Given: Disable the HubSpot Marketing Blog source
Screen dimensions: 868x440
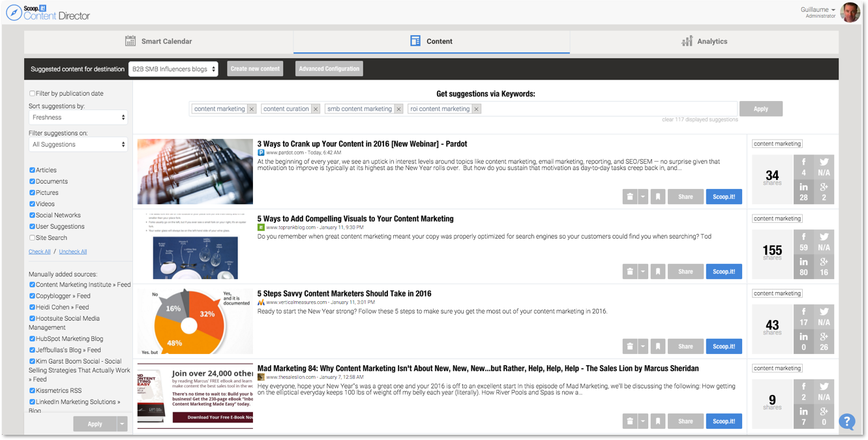Looking at the screenshot, I should tap(33, 339).
